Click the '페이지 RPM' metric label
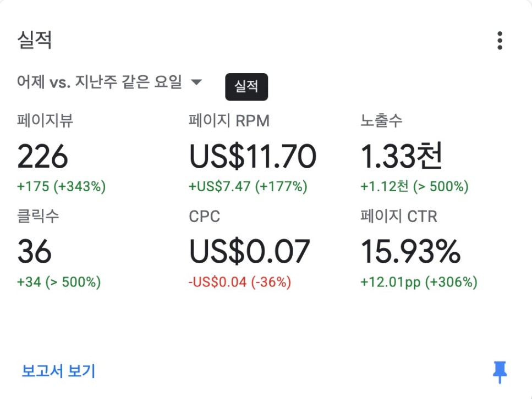The height and width of the screenshot is (399, 532). [229, 121]
